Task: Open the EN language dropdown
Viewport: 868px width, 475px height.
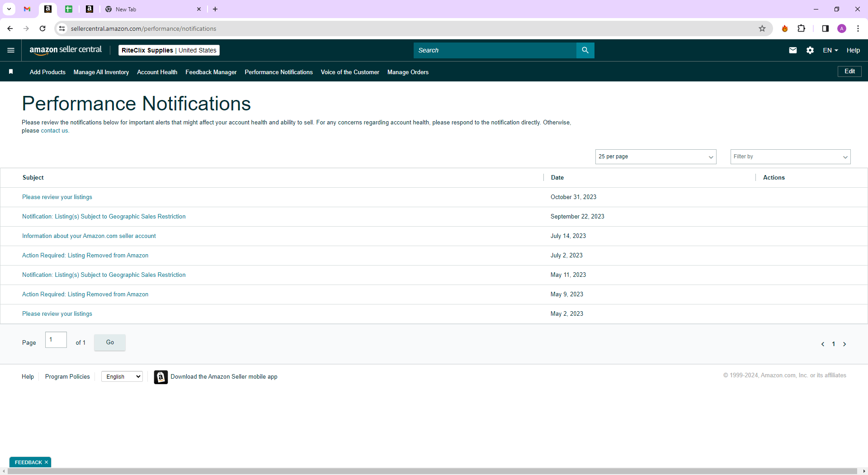Action: point(830,50)
